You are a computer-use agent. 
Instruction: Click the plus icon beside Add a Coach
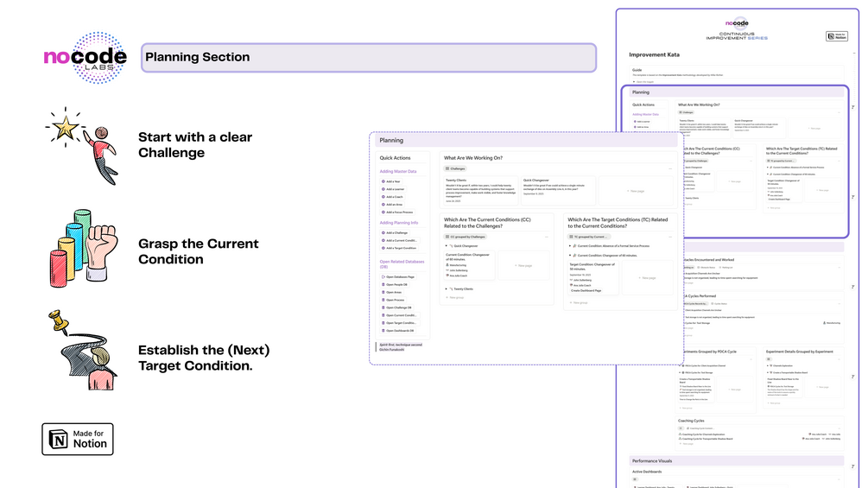pos(383,197)
